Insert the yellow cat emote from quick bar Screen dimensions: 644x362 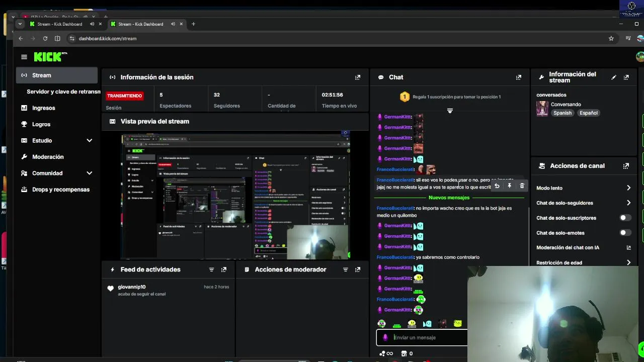click(457, 324)
